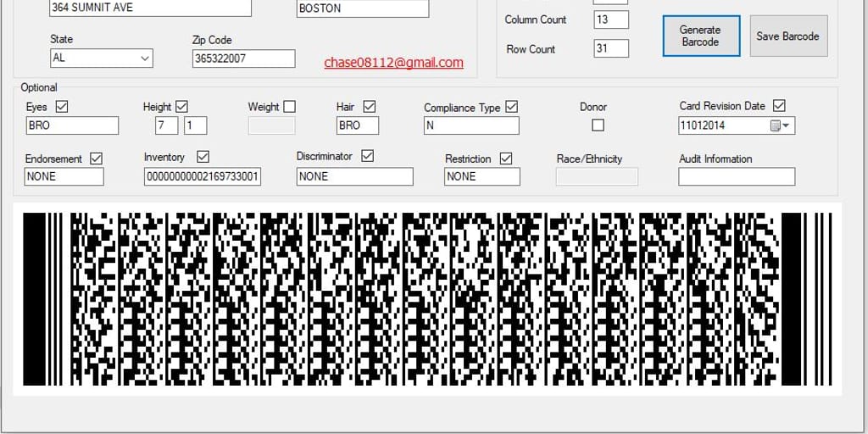Toggle the Restriction checkbox

[506, 158]
